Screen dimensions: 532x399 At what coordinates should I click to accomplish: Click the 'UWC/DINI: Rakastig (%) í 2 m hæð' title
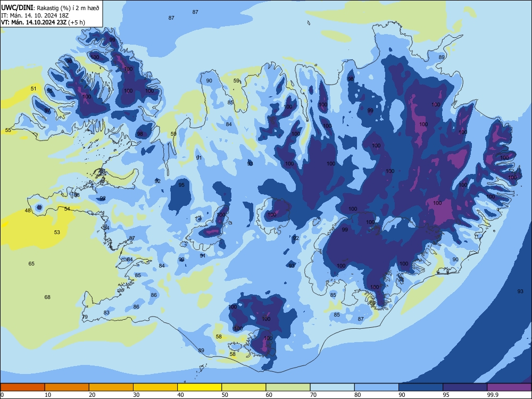(x=50, y=8)
